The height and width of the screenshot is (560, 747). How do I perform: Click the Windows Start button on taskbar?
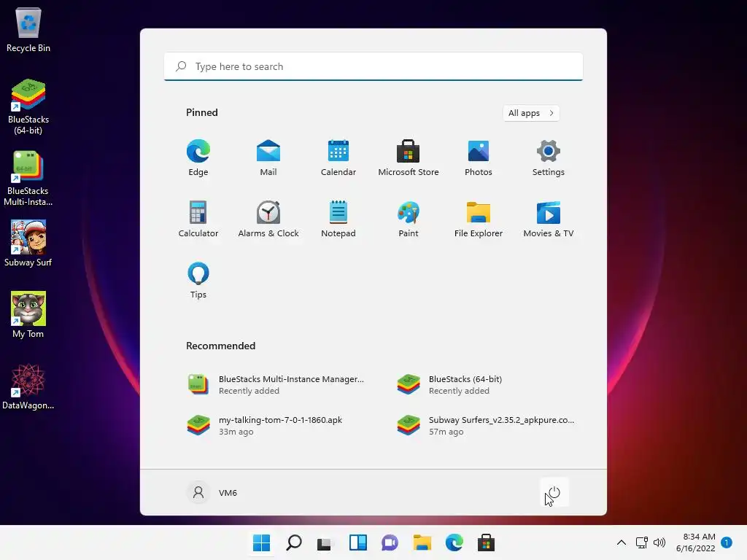pyautogui.click(x=262, y=542)
